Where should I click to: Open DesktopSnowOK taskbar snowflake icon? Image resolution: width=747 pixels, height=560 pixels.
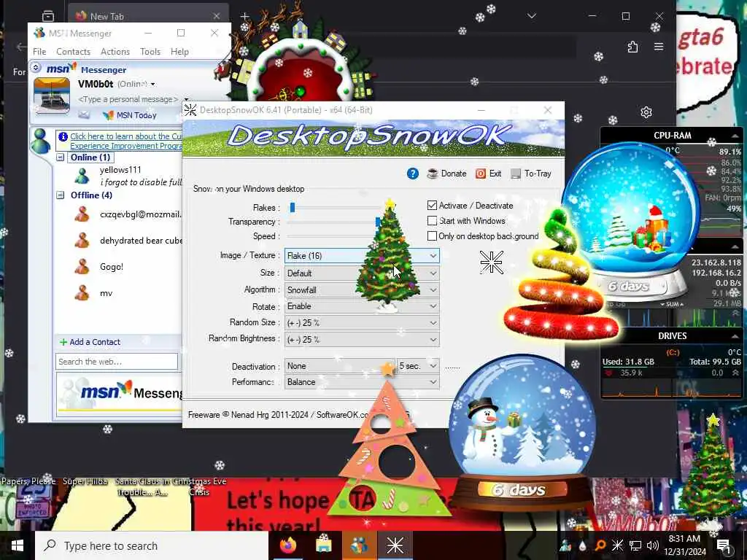click(395, 545)
